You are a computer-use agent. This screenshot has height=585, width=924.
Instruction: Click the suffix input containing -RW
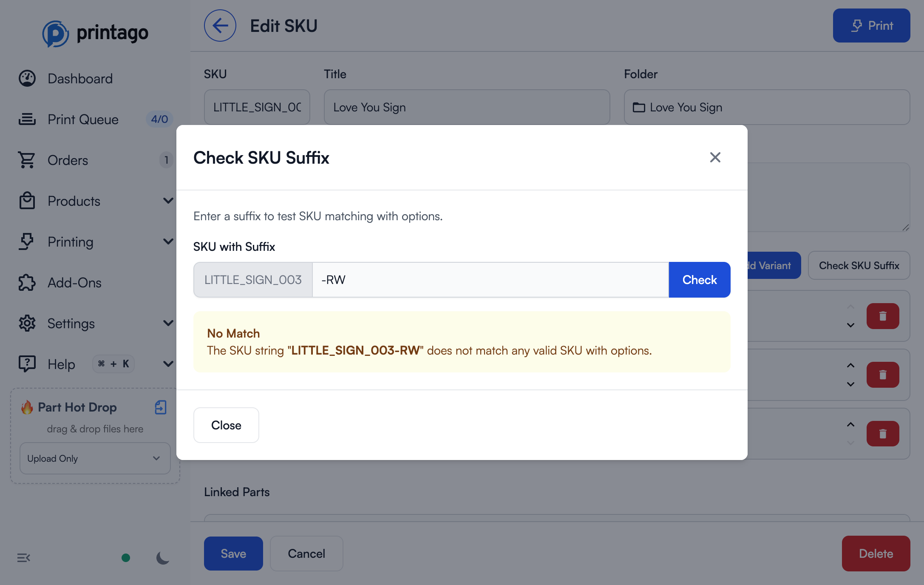click(489, 279)
